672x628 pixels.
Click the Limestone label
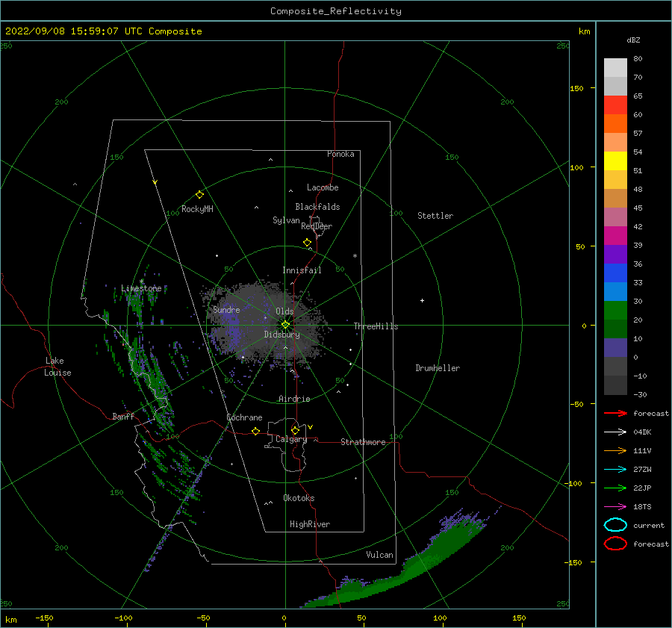(141, 288)
